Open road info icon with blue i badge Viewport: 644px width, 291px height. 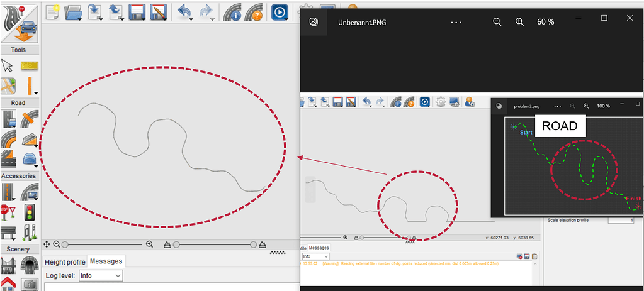232,12
